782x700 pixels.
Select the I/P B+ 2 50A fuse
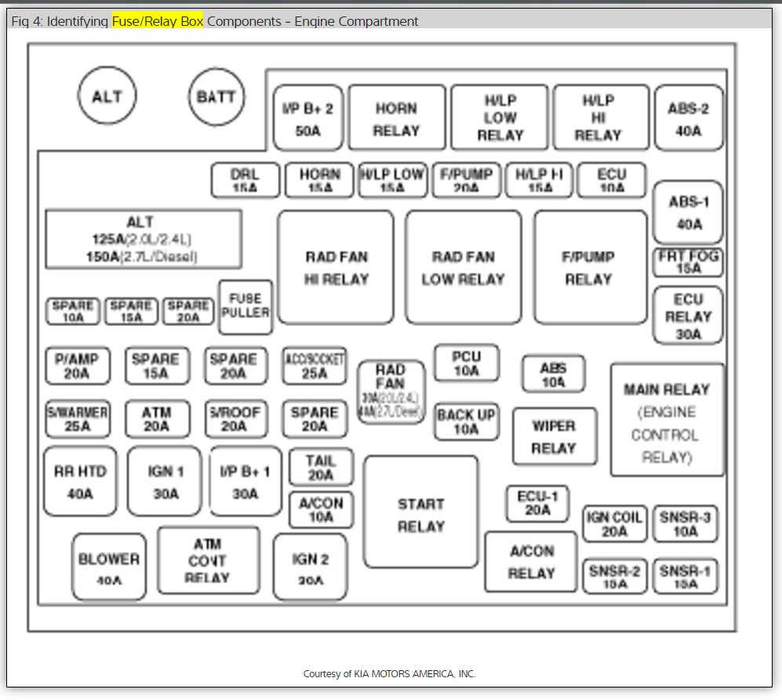(308, 118)
